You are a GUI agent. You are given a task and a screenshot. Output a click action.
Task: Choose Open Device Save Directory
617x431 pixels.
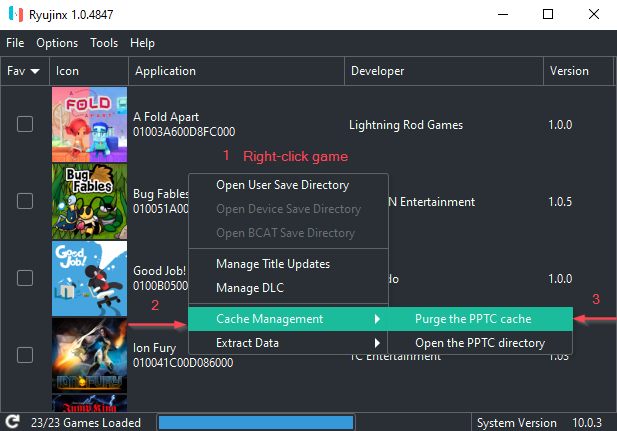pyautogui.click(x=288, y=209)
